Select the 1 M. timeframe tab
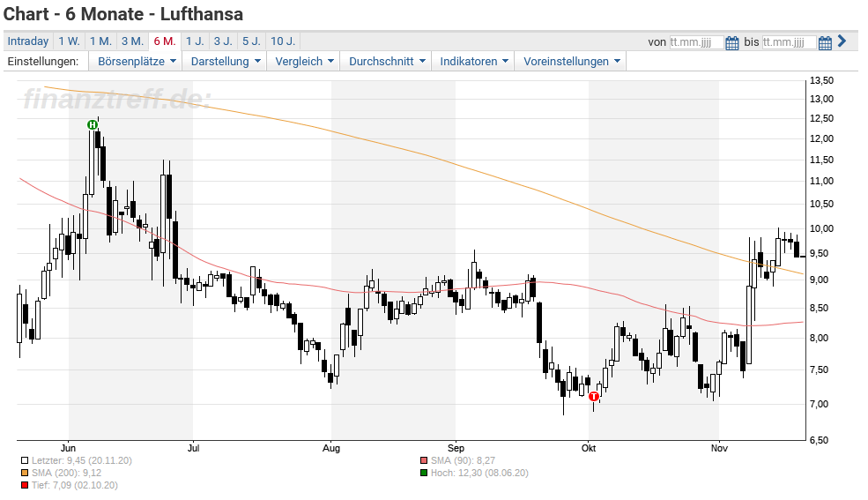 click(x=100, y=41)
